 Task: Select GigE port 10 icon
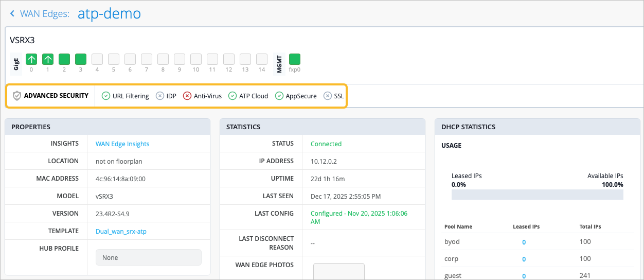(196, 59)
